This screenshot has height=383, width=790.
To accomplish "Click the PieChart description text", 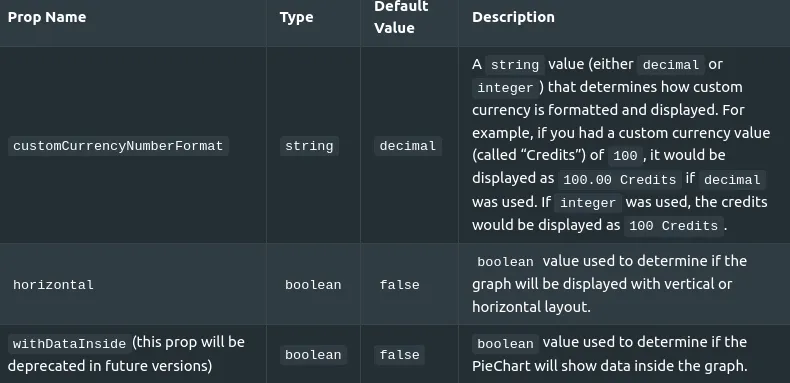I will [x=610, y=354].
